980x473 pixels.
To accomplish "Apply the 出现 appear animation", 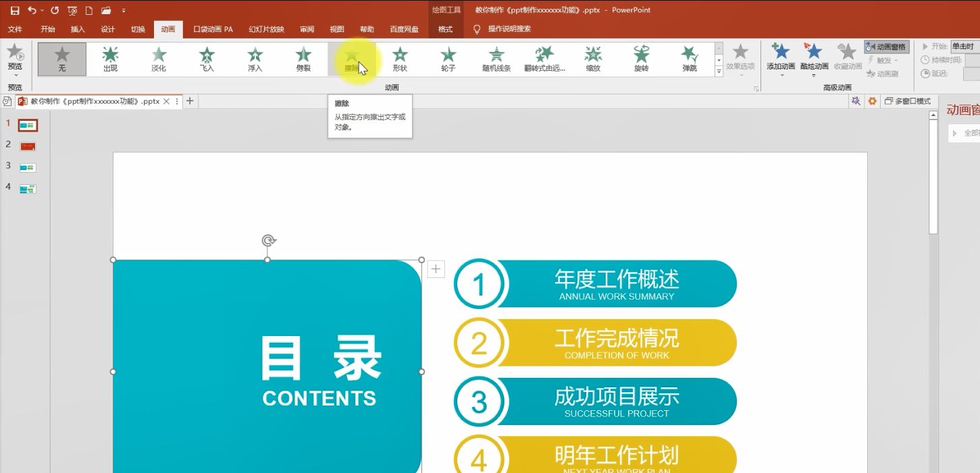I will pyautogui.click(x=110, y=59).
